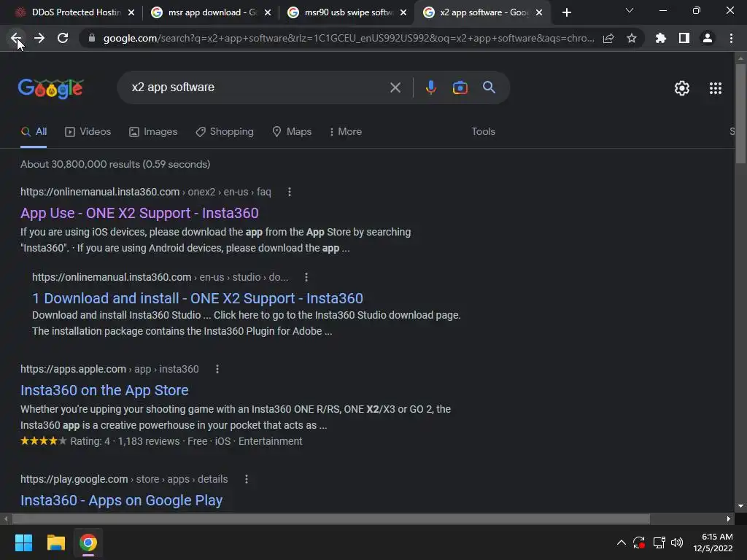Viewport: 747px width, 560px height.
Task: Click the horizontal scrollbar thumb
Action: (331, 518)
